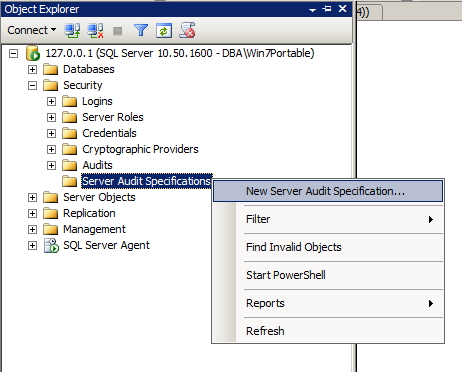Select Find Invalid Objects menu entry
462x372 pixels.
point(328,247)
